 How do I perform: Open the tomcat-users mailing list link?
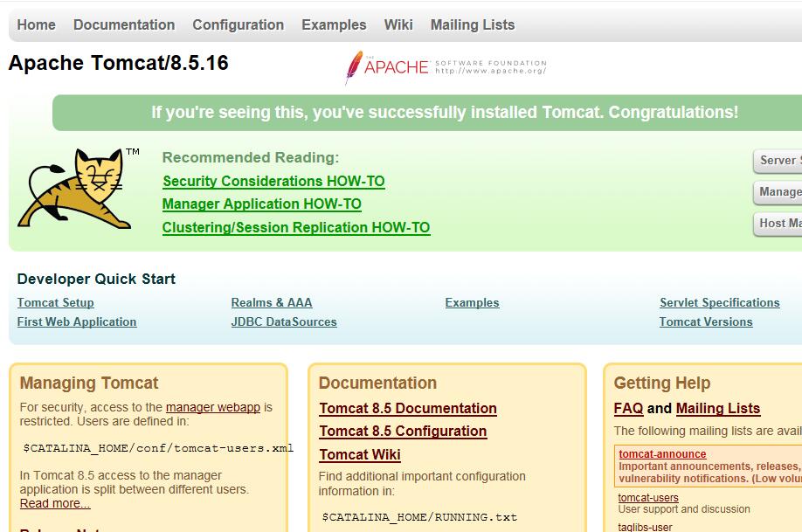648,497
